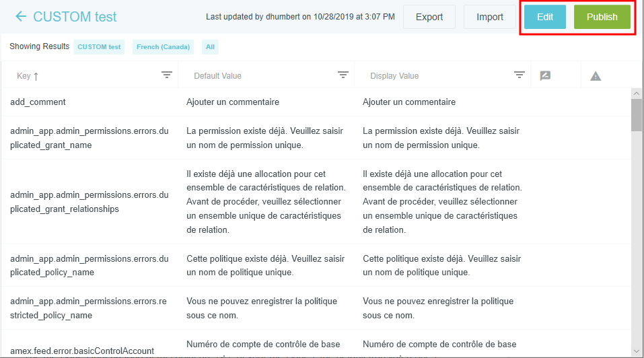Click the Display Value column header
644x358 pixels.
pos(394,76)
